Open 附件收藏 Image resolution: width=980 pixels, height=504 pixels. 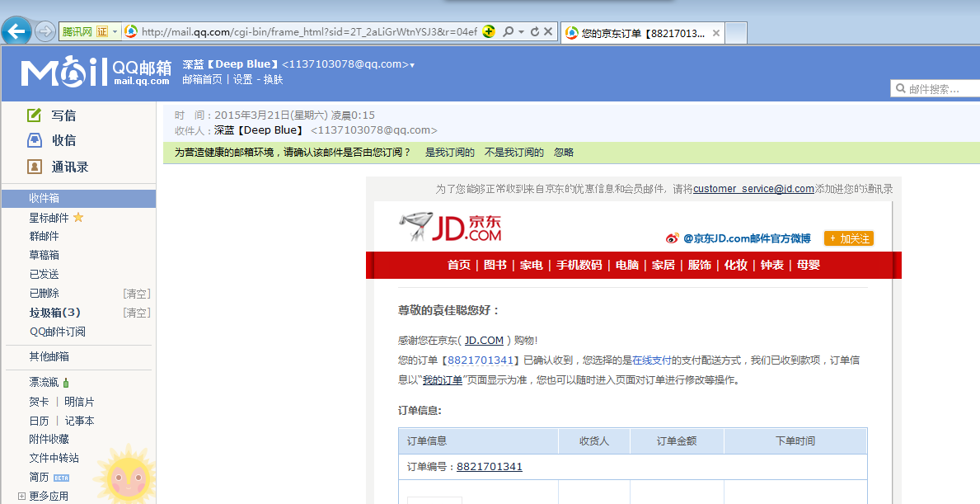[x=49, y=439]
